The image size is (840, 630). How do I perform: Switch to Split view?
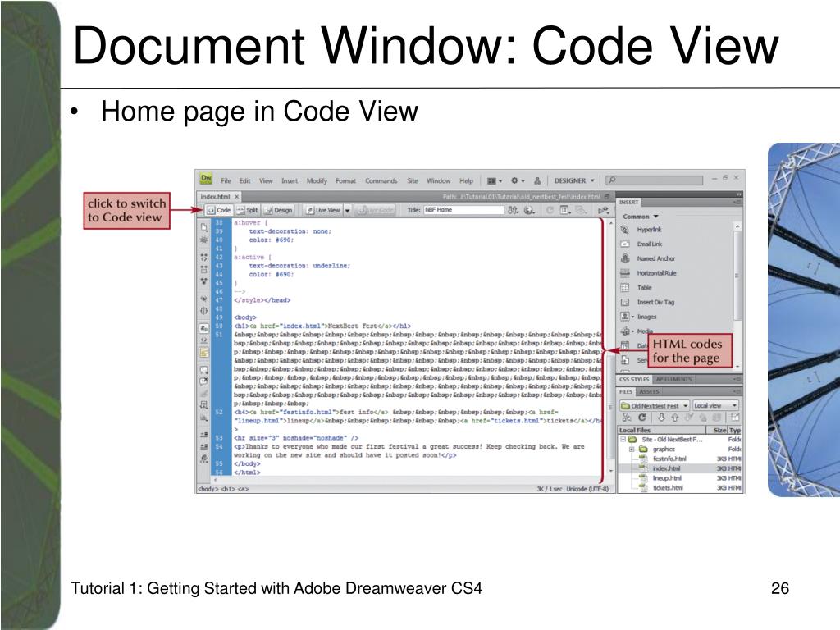248,210
